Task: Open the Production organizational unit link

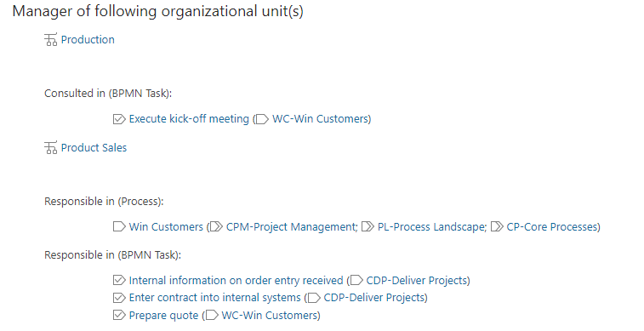Action: 88,40
